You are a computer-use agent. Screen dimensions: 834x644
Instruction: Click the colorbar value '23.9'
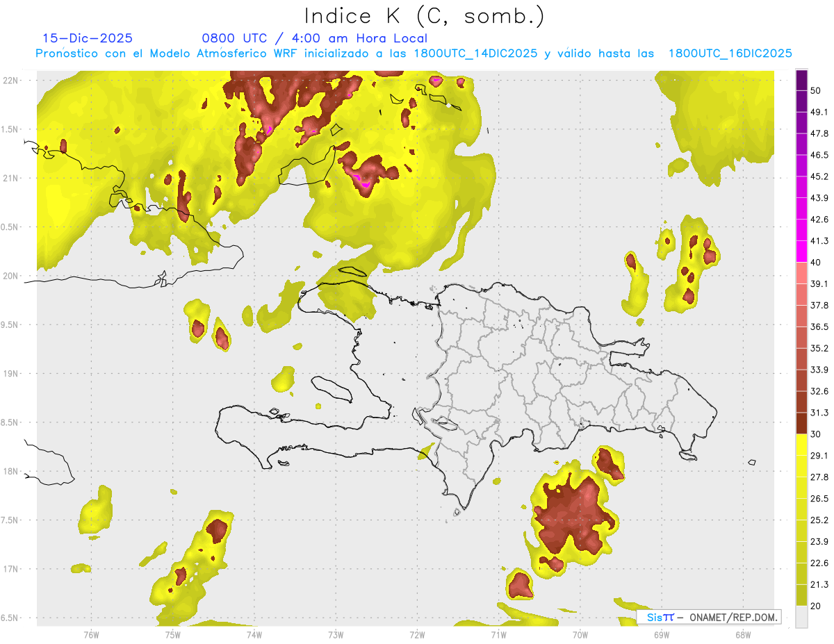click(819, 542)
